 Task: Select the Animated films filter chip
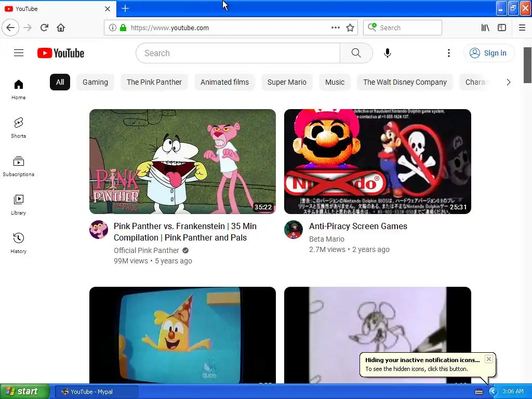[224, 82]
